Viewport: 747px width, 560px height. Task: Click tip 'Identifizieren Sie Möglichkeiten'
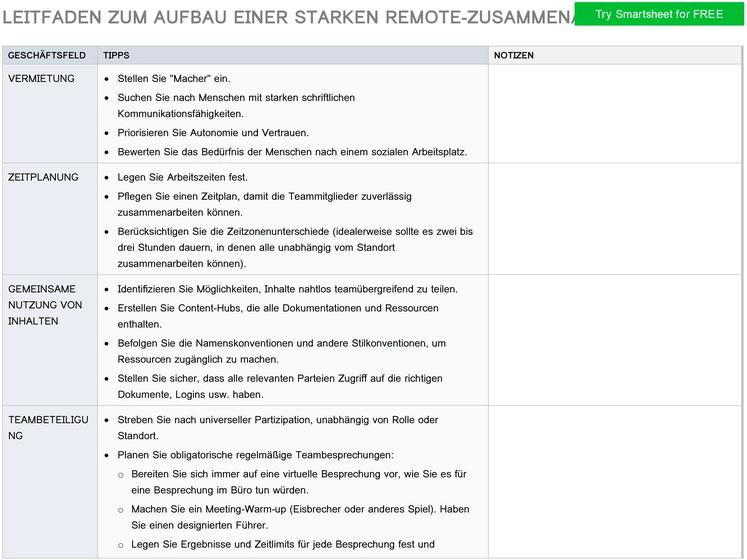287,289
